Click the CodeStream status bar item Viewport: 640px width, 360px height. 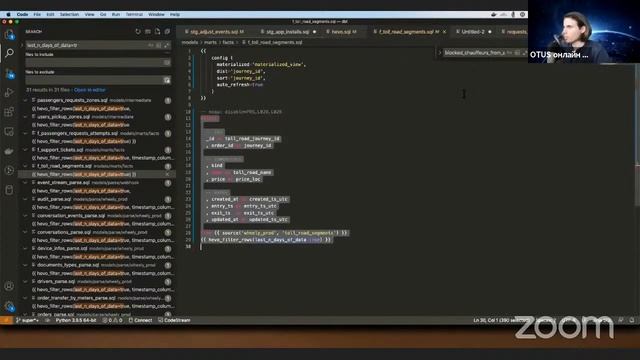click(x=174, y=320)
